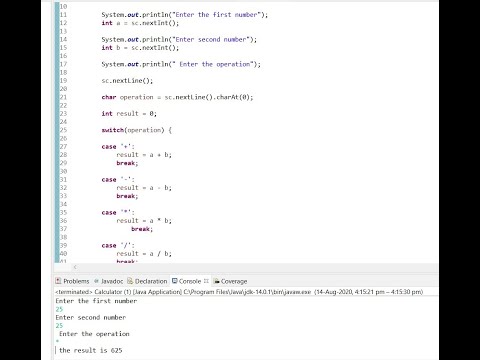Place cursor on 'int a = sc.nextInt();'
This screenshot has width=480, height=360.
coord(140,23)
